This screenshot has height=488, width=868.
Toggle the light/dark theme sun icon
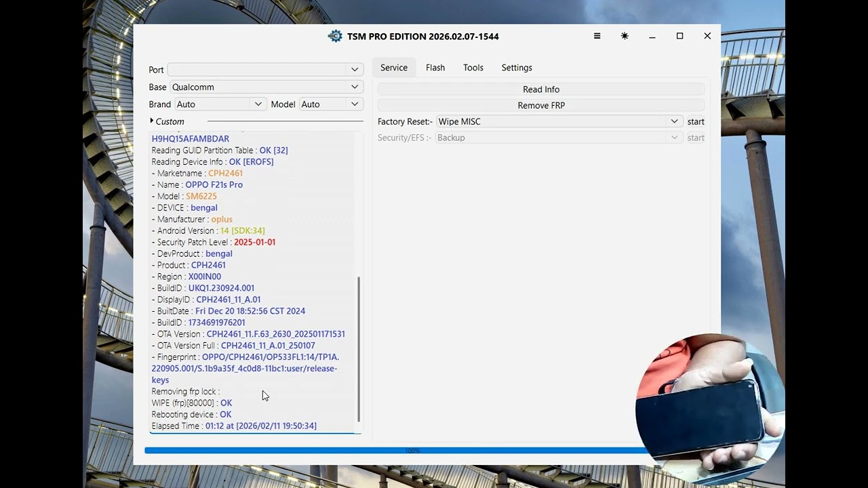[x=625, y=36]
